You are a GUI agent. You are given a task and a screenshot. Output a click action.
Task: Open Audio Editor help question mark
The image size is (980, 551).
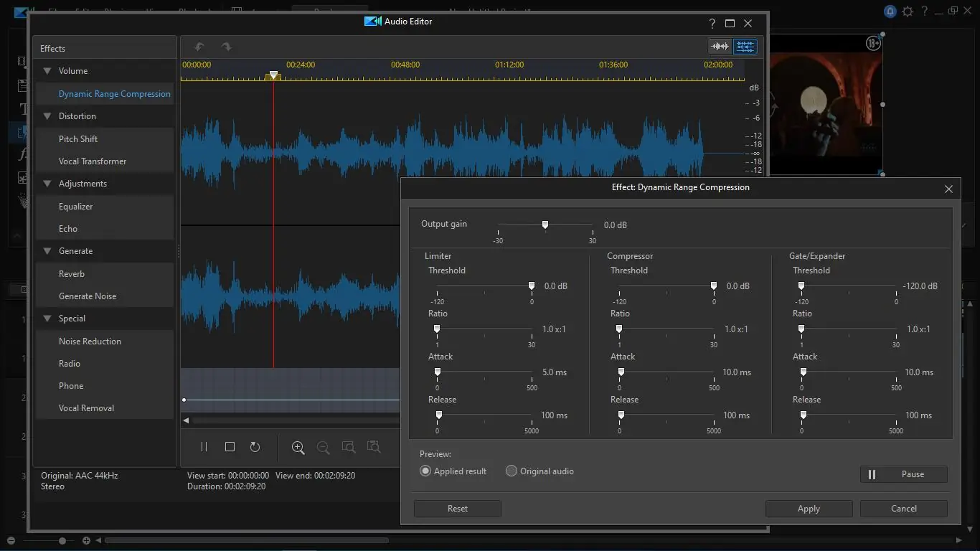(x=712, y=23)
